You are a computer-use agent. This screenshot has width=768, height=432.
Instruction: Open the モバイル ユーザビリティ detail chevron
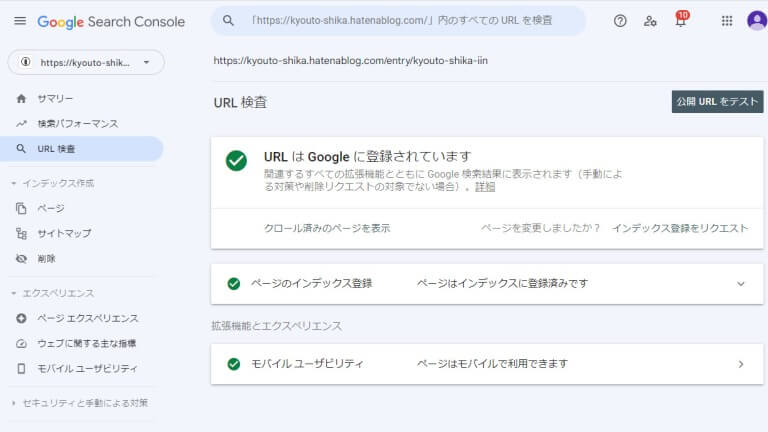pyautogui.click(x=741, y=364)
